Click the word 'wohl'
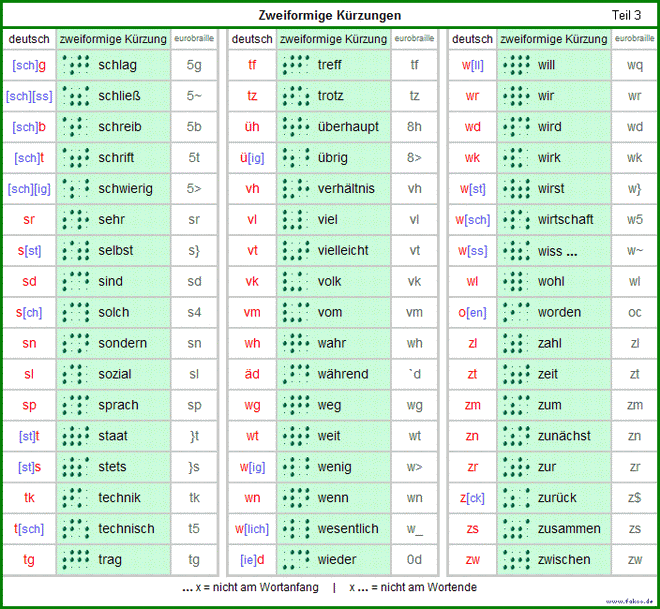Image resolution: width=660 pixels, height=609 pixels. point(551,282)
